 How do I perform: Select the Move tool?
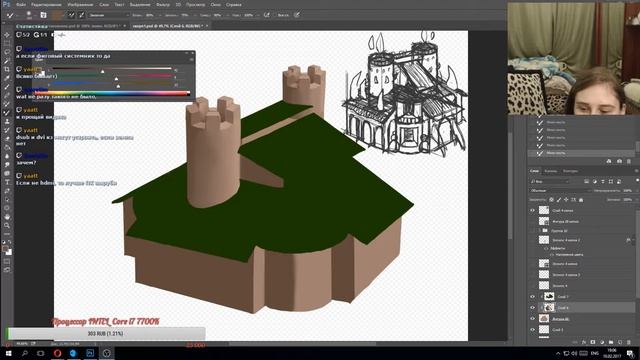(x=7, y=35)
